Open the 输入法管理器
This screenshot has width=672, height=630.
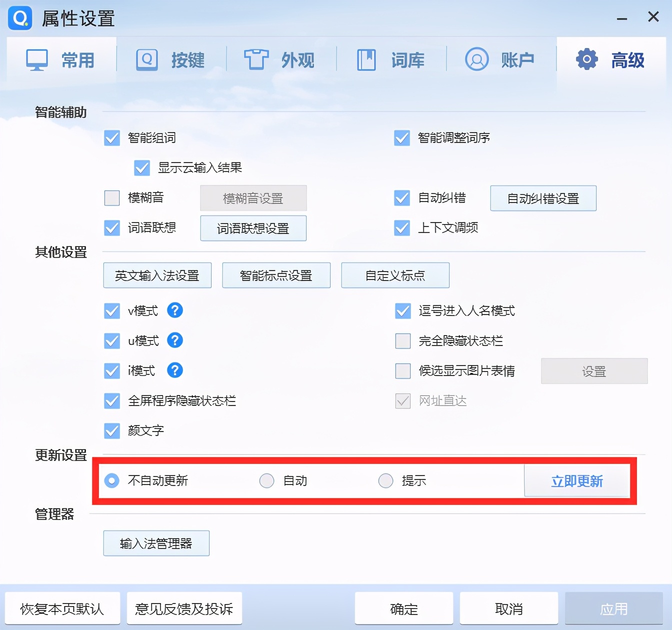[x=156, y=543]
